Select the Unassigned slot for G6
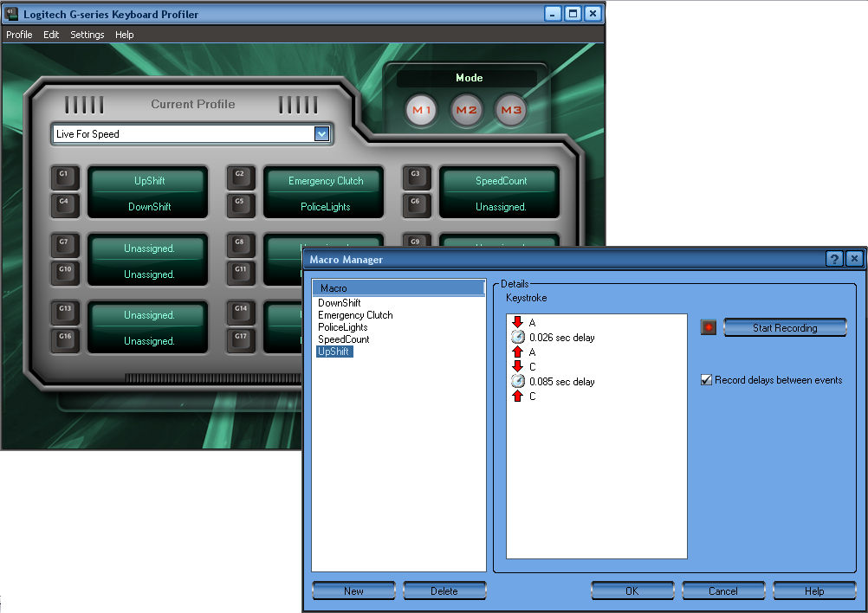Image resolution: width=868 pixels, height=613 pixels. pyautogui.click(x=501, y=206)
